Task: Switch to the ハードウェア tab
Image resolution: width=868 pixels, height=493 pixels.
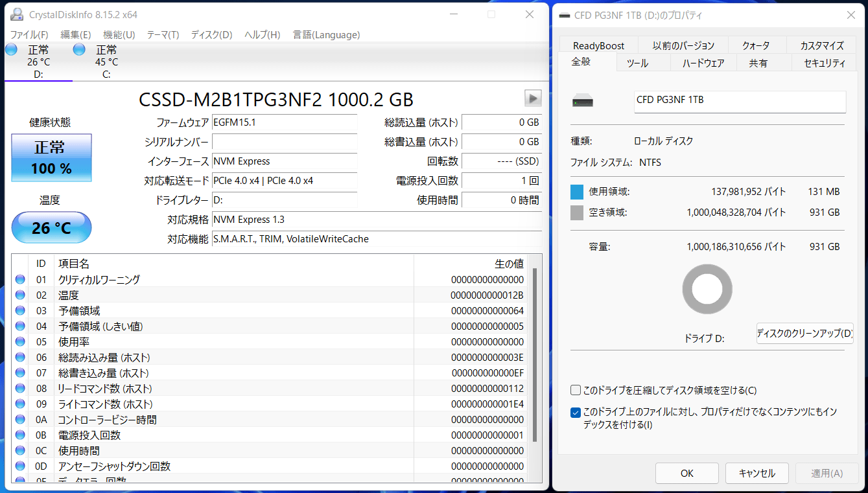Action: pyautogui.click(x=703, y=63)
